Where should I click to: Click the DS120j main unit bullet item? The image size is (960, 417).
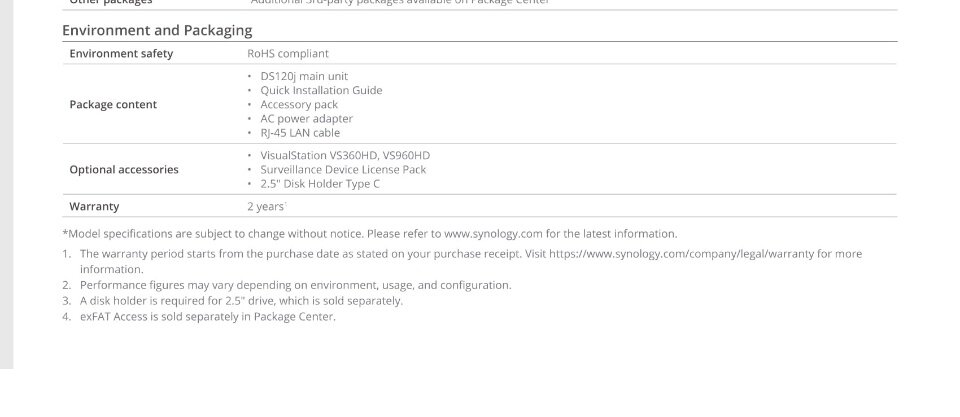pos(304,76)
